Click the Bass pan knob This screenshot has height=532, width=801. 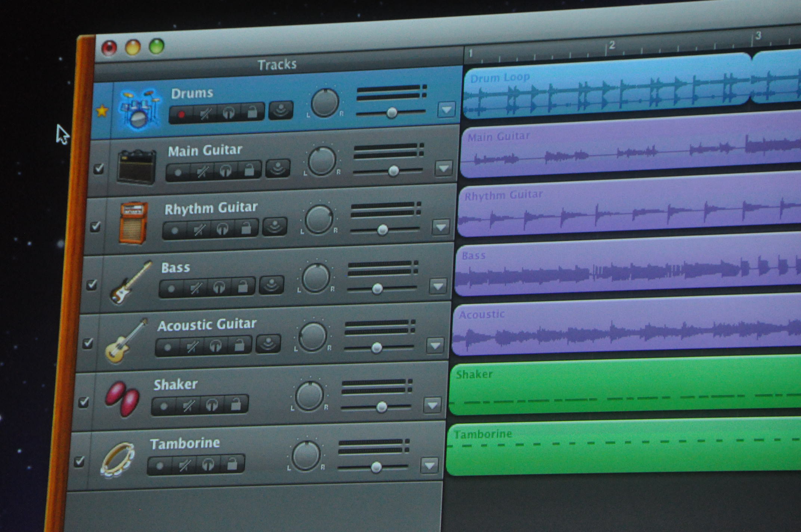tap(316, 278)
